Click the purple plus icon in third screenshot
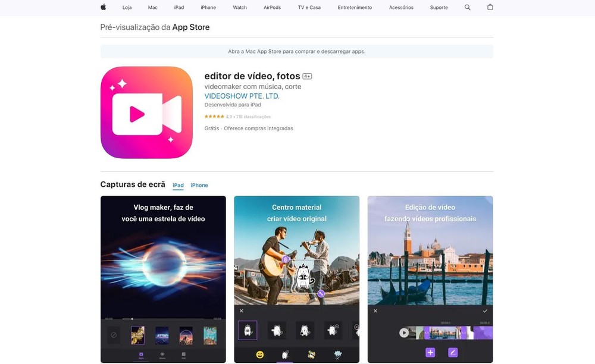595x364 pixels. [430, 352]
